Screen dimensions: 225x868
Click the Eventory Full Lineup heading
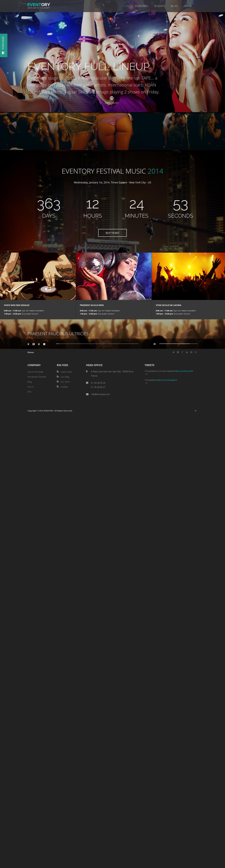(x=89, y=67)
